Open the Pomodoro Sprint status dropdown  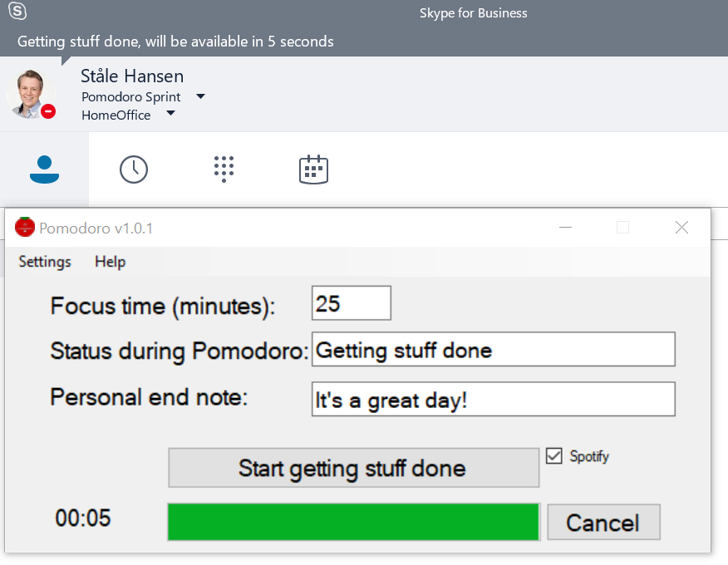point(199,96)
